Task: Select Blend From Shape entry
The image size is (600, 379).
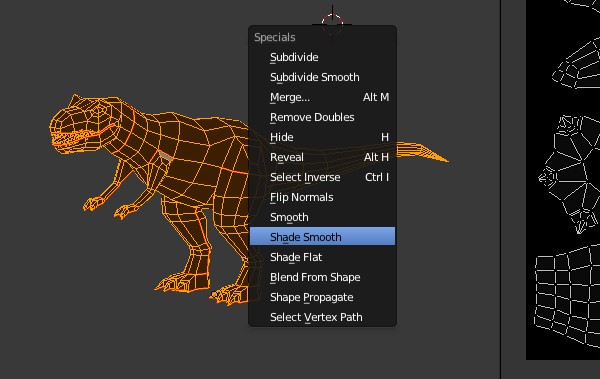Action: pos(322,277)
